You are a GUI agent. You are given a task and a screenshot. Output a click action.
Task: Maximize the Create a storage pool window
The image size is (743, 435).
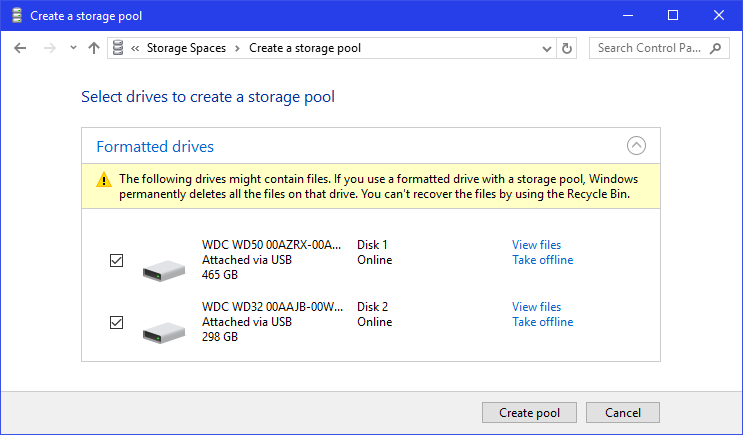click(673, 16)
